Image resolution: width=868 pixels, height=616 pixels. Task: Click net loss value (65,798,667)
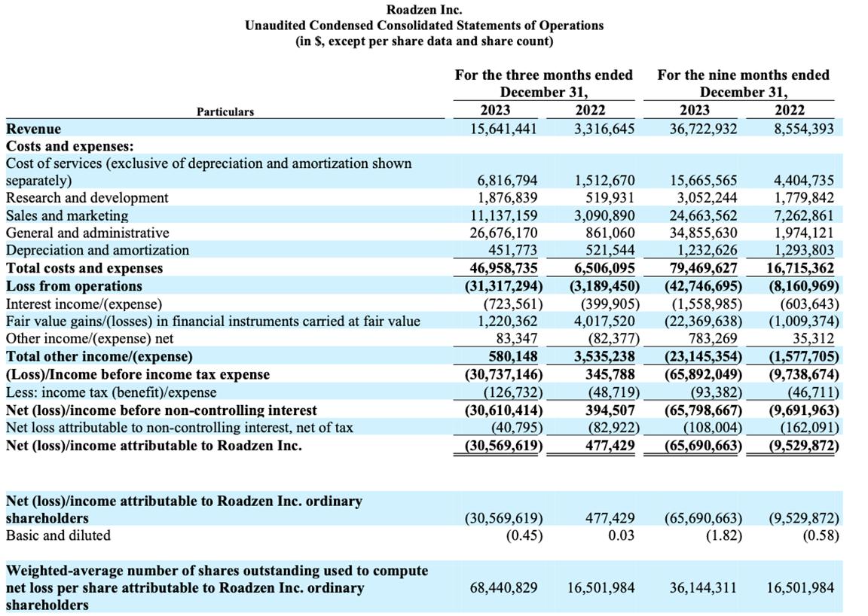704,410
